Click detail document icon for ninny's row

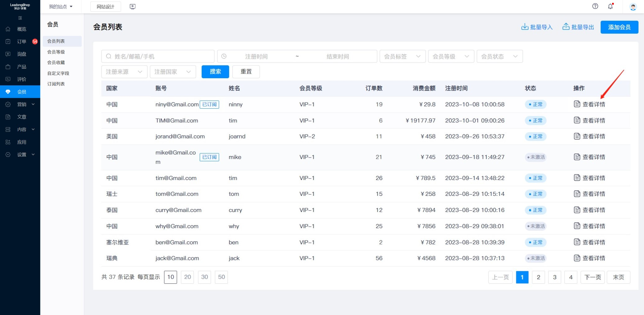coord(577,104)
